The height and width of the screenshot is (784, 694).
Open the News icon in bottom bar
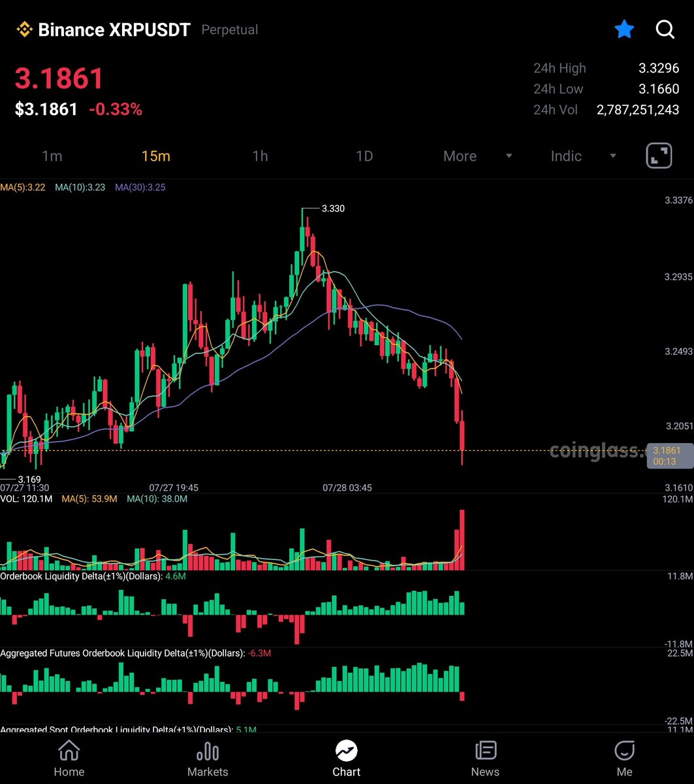pyautogui.click(x=485, y=750)
